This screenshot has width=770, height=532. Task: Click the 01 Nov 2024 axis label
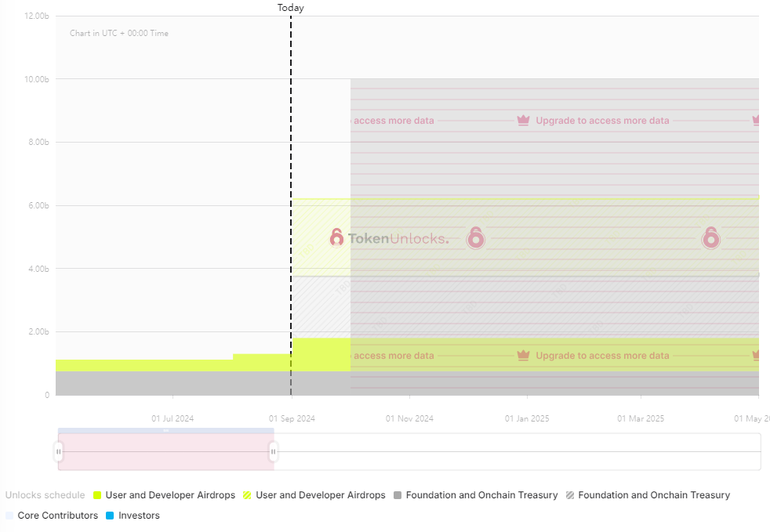[409, 418]
